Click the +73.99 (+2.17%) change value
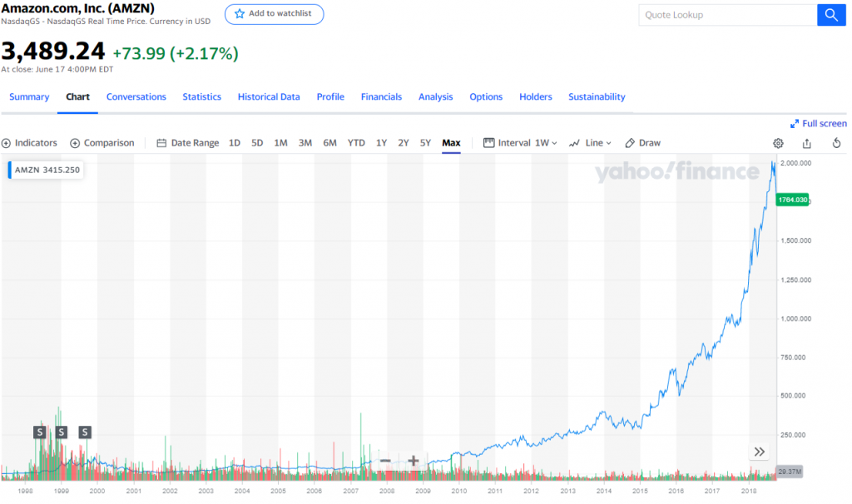 click(x=176, y=54)
